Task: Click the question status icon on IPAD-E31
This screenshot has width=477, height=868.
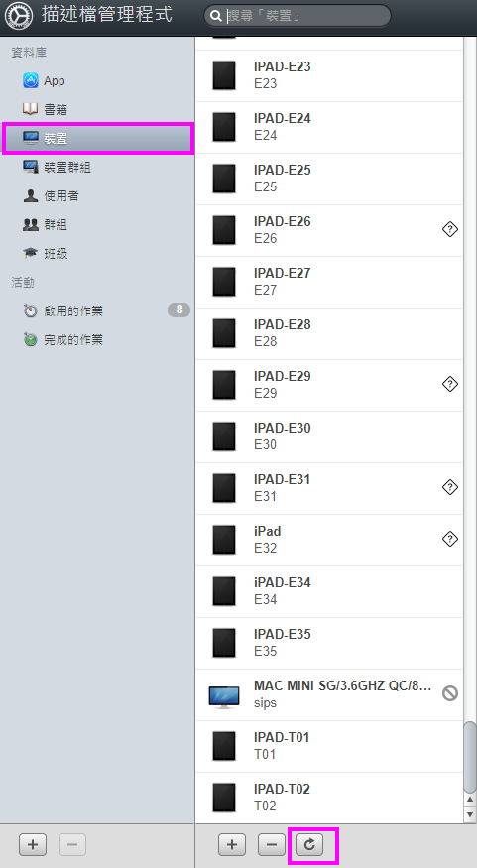Action: pyautogui.click(x=450, y=487)
